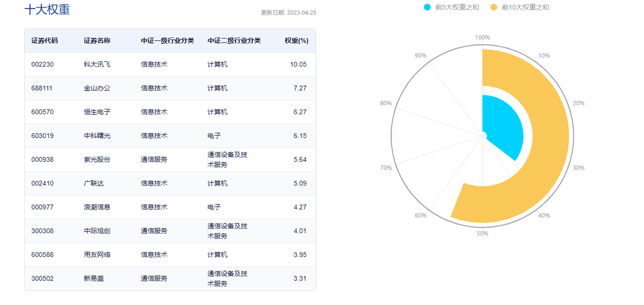Click the 中证一级行业分类 column header

click(x=167, y=41)
